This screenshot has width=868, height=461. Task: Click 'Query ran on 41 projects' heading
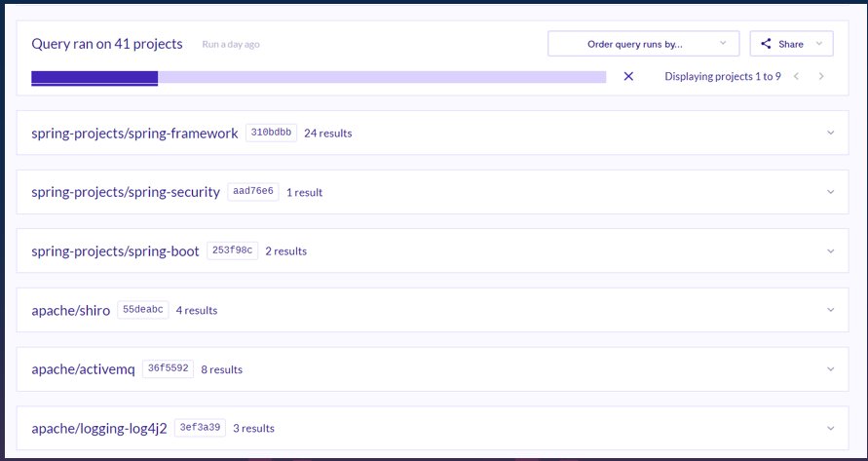point(107,44)
